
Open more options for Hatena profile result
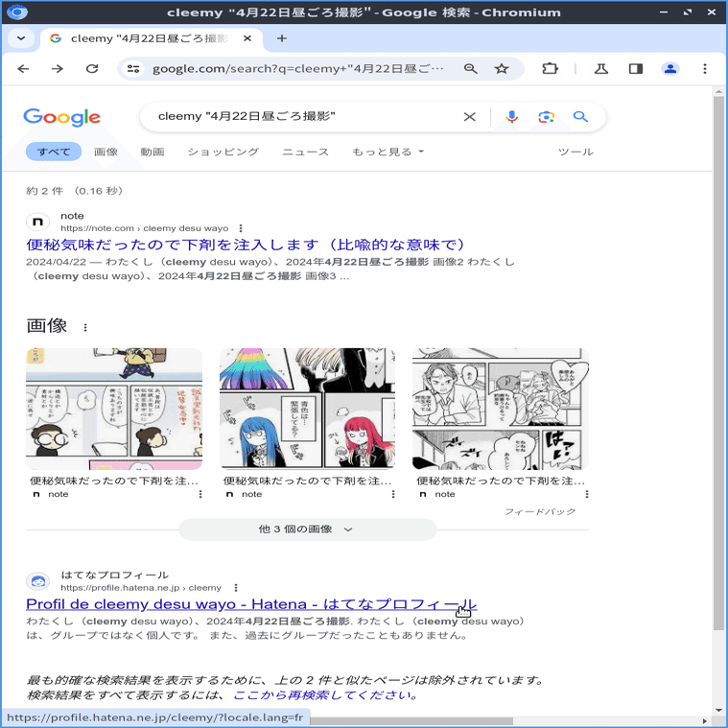click(x=236, y=587)
